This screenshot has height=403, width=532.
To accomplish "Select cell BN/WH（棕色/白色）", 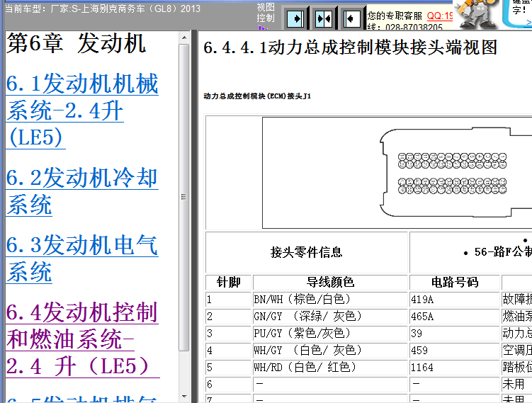I will 330,299.
